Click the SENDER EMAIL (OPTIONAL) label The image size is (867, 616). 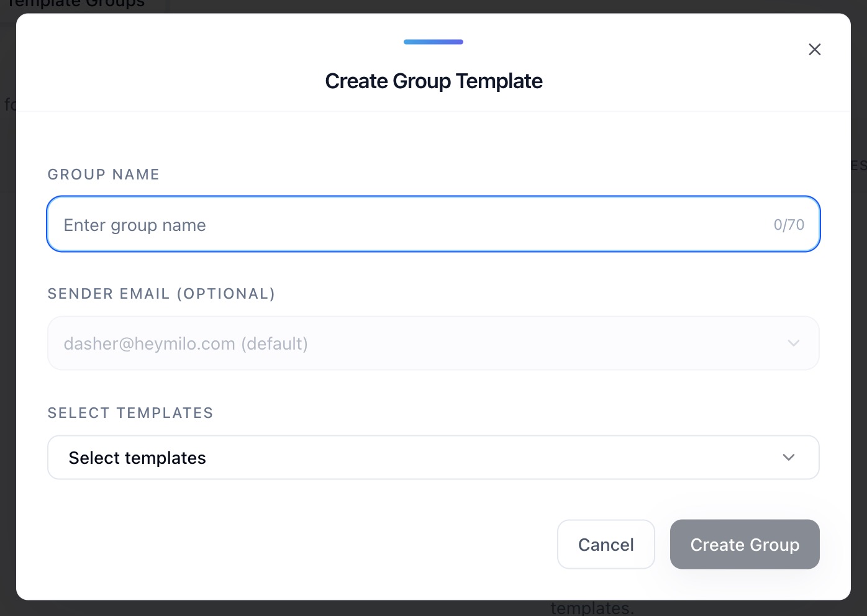click(161, 294)
